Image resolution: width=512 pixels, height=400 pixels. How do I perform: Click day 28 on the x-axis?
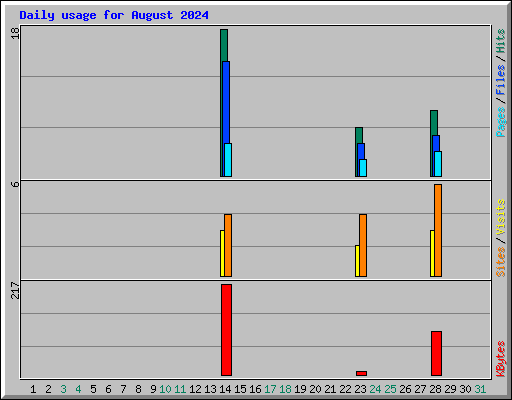[x=435, y=389]
